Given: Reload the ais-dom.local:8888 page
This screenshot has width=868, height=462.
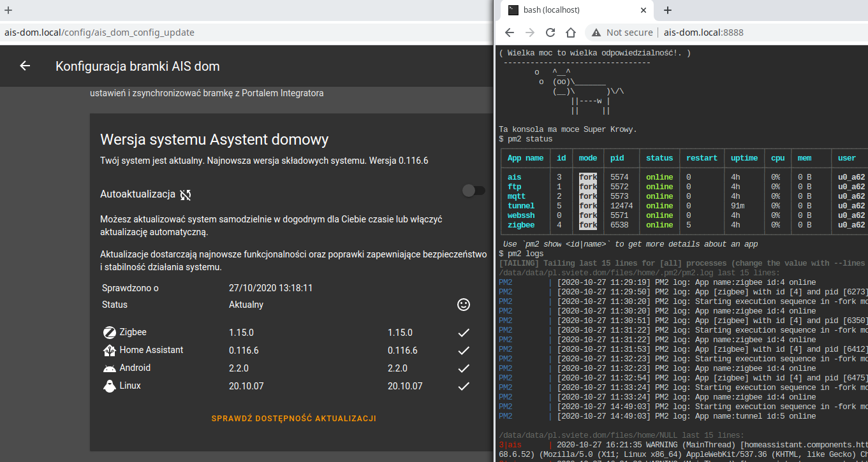Looking at the screenshot, I should click(x=550, y=32).
